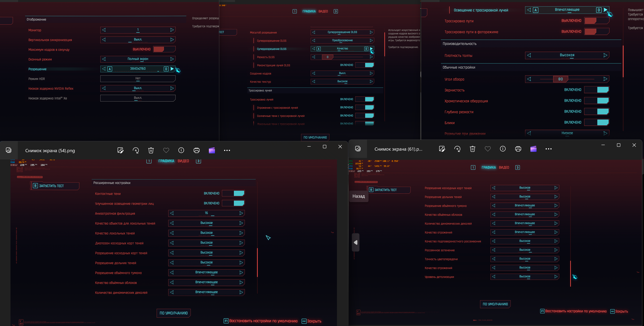
Task: Print Снимок экрана (54).png using printer icon
Action: [x=197, y=150]
